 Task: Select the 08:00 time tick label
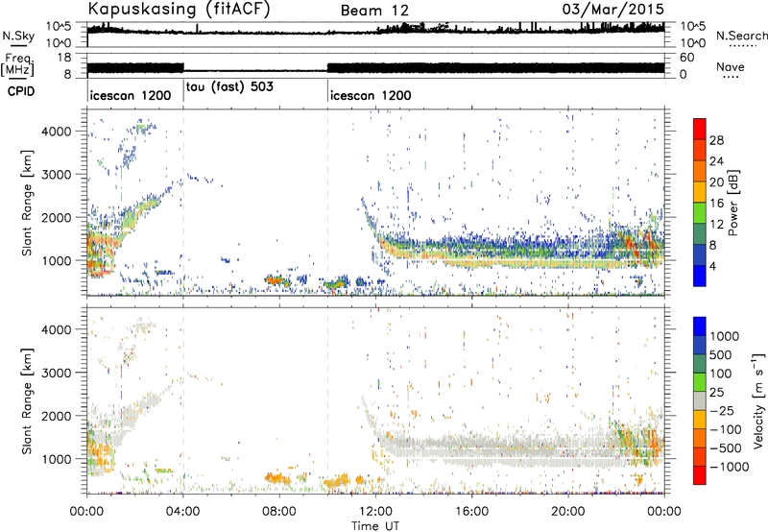pyautogui.click(x=279, y=512)
